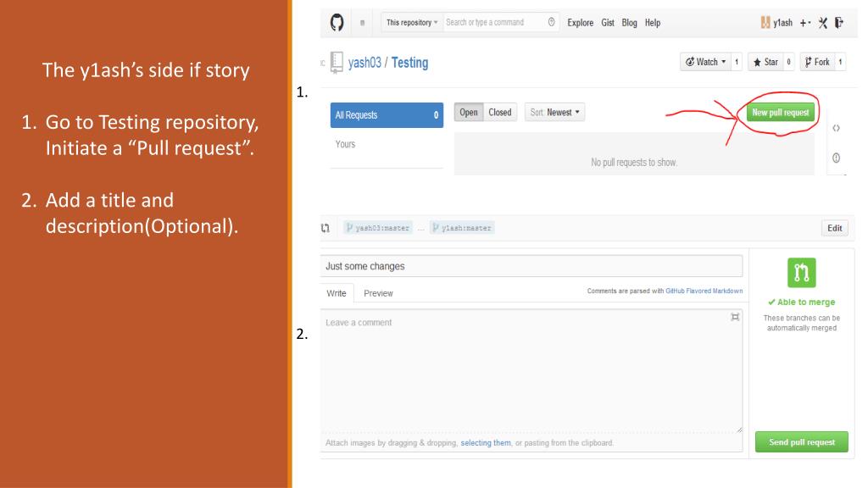Click the compare branches icon
This screenshot has width=868, height=488.
click(x=325, y=228)
